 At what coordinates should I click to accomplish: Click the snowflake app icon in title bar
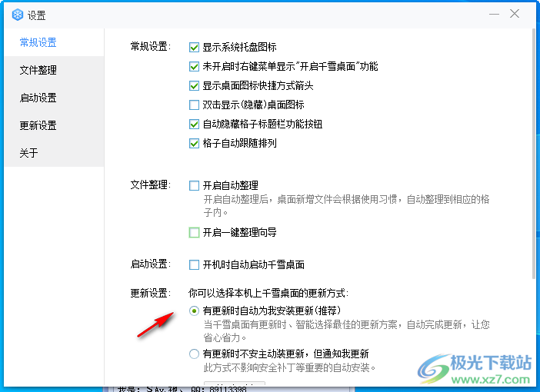[x=17, y=15]
